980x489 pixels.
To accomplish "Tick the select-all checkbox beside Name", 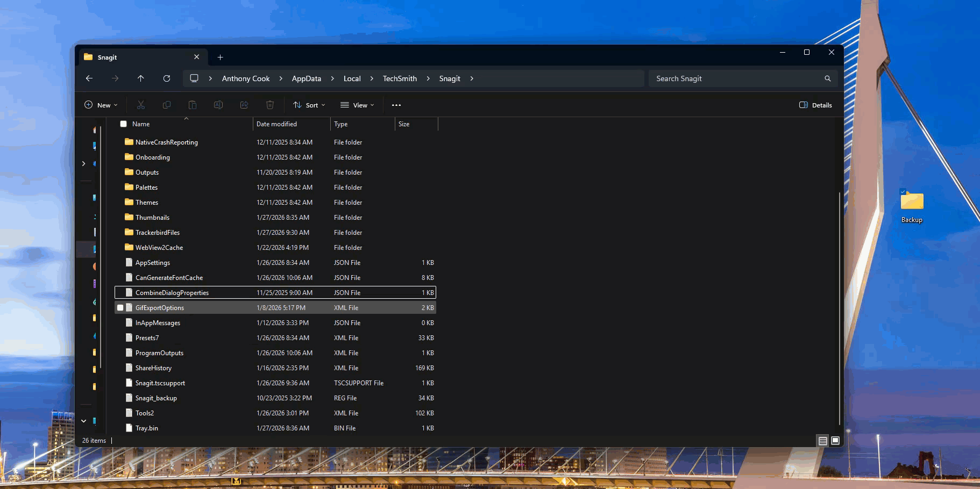I will [124, 124].
